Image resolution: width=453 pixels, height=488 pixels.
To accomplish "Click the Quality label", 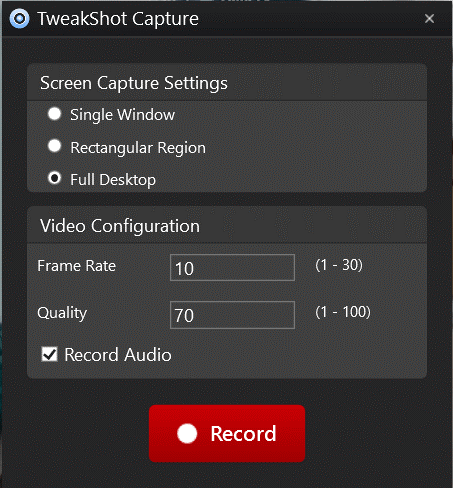I will click(62, 313).
